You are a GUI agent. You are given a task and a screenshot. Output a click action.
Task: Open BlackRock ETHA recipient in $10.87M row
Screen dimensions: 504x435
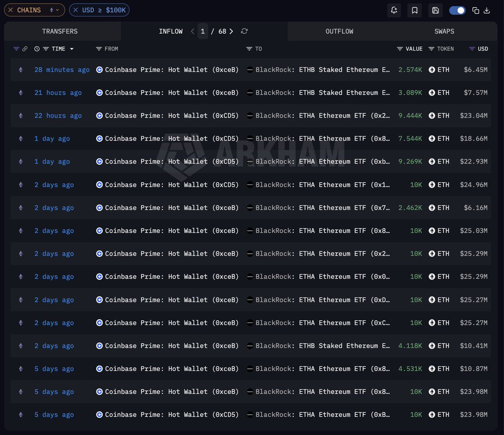pyautogui.click(x=323, y=369)
